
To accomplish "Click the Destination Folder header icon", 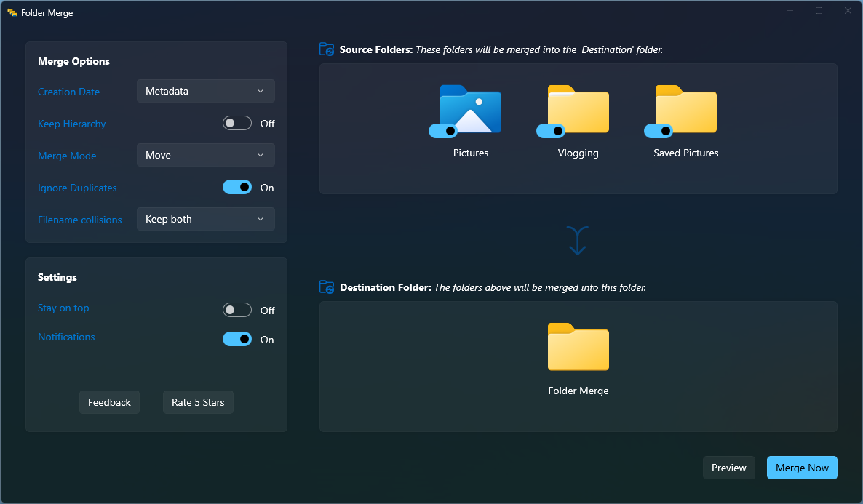I will click(x=326, y=287).
